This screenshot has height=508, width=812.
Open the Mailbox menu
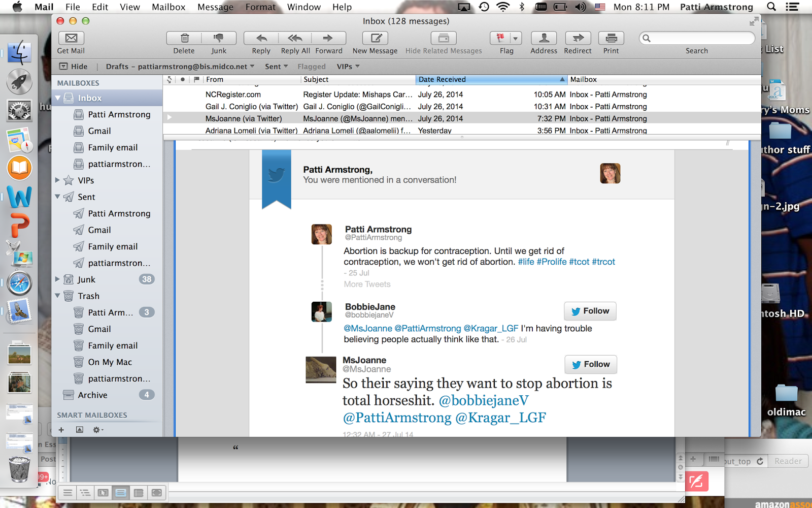tap(168, 7)
